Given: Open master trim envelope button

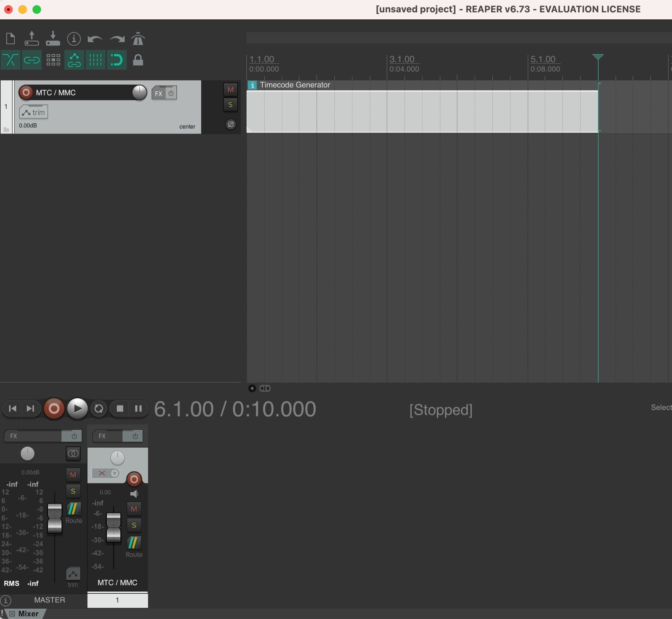Looking at the screenshot, I should click(x=73, y=573).
